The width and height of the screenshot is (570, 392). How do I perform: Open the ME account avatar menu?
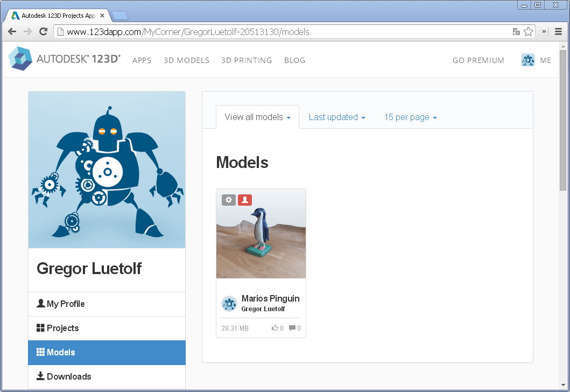(528, 60)
